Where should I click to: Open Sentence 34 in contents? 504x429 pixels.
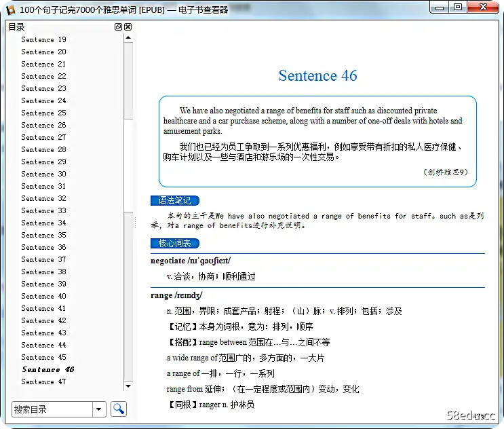[x=43, y=223]
